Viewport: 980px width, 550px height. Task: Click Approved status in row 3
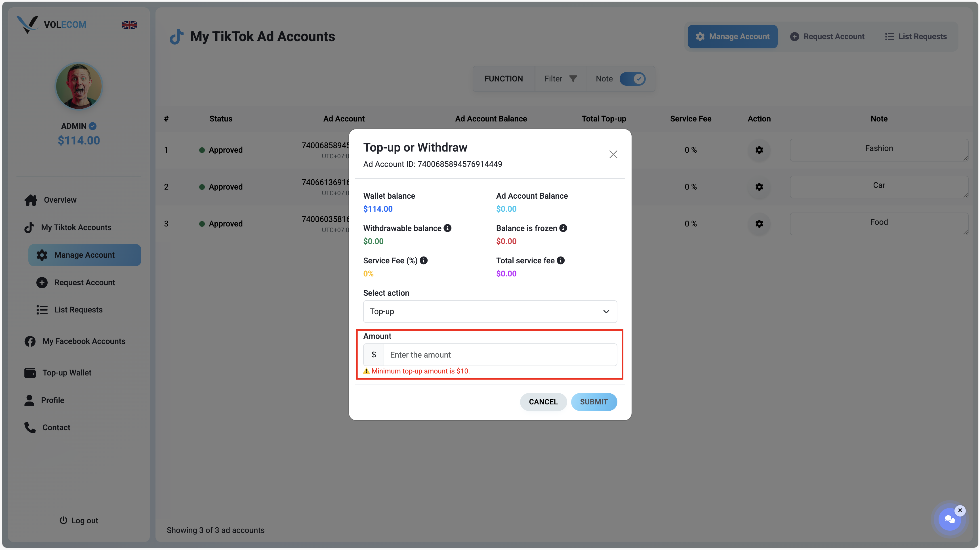click(221, 224)
